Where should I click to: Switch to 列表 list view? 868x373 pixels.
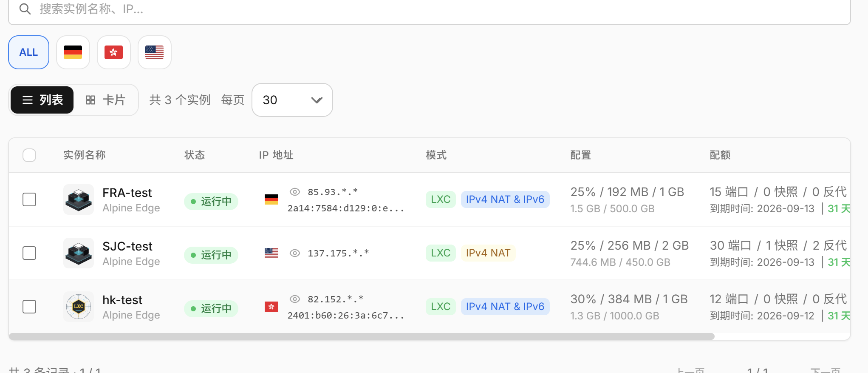point(42,100)
